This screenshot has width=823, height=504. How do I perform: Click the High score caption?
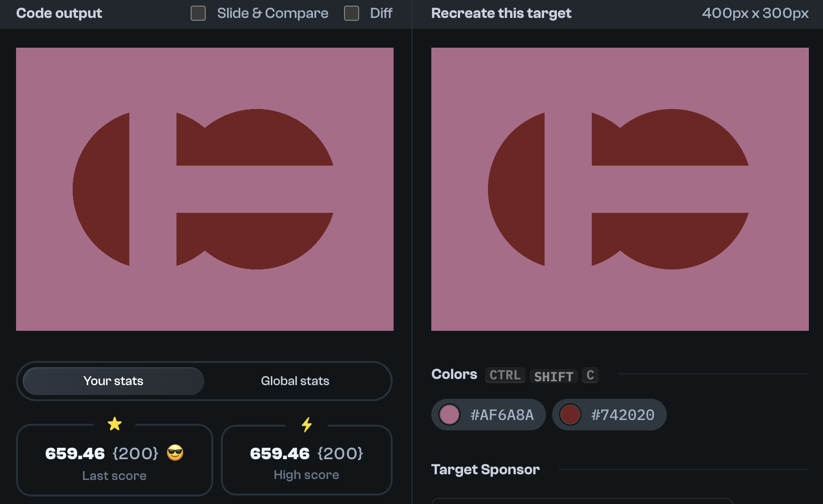pos(306,475)
